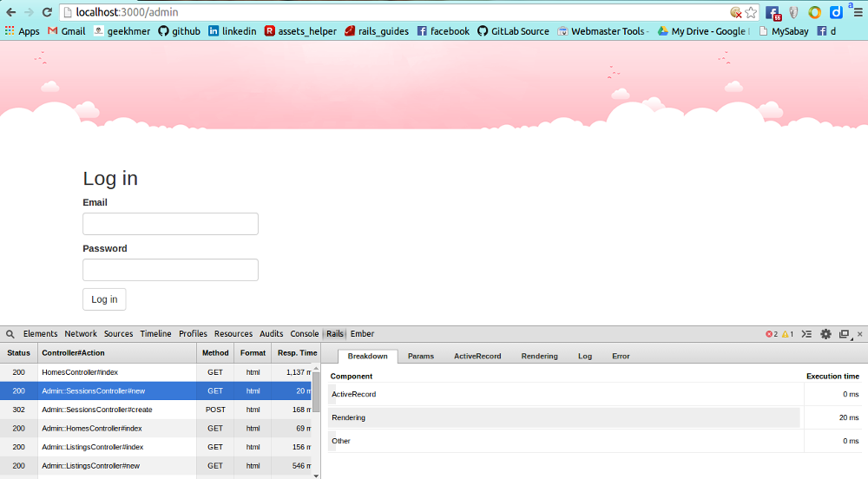Switch to the Sources DevTools panel

118,334
